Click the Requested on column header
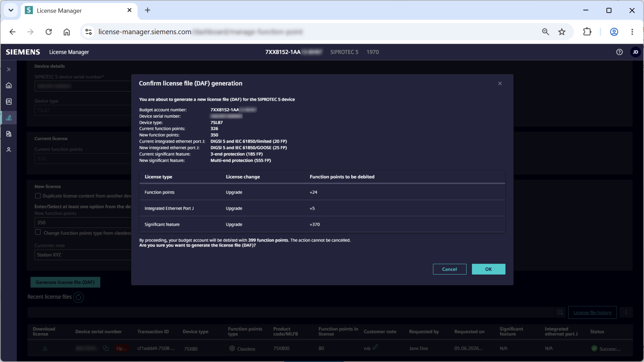644x362 pixels. pyautogui.click(x=469, y=331)
